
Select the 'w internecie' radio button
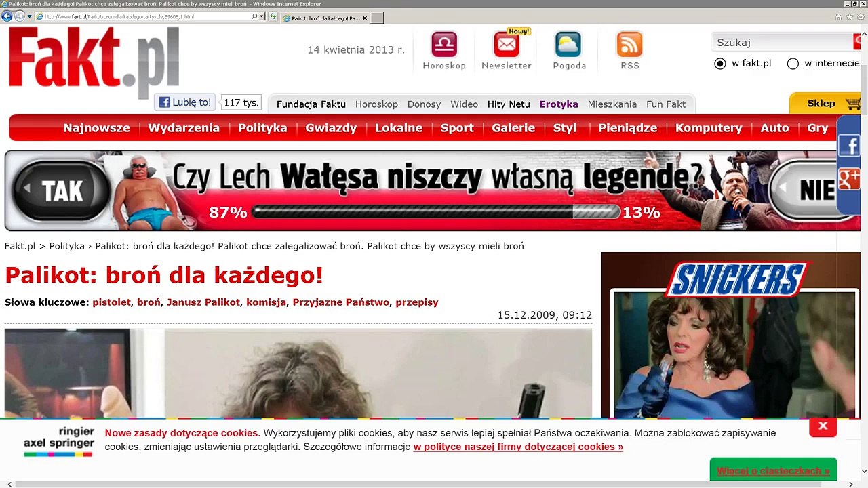click(x=793, y=64)
